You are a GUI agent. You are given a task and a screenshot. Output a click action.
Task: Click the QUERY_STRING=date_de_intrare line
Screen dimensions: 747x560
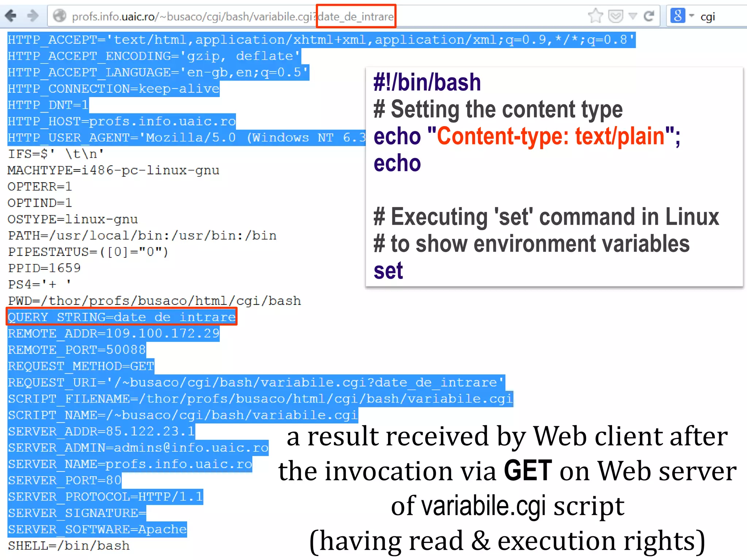pyautogui.click(x=122, y=317)
